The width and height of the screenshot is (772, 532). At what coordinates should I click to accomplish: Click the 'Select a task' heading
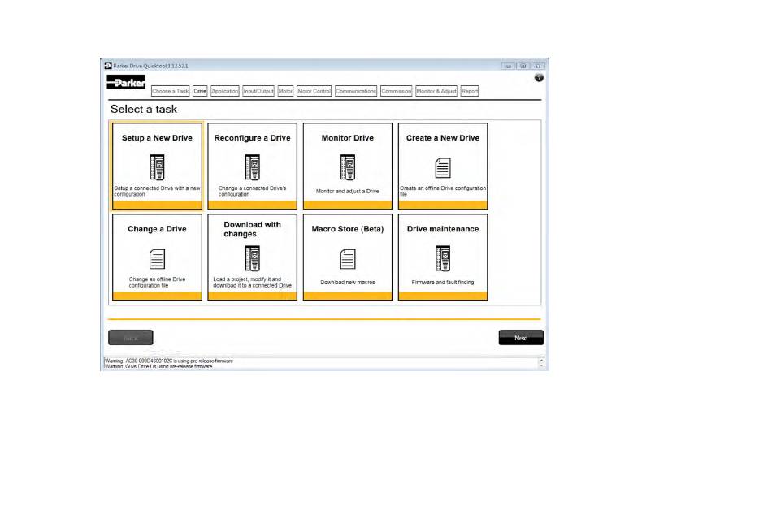pos(143,110)
